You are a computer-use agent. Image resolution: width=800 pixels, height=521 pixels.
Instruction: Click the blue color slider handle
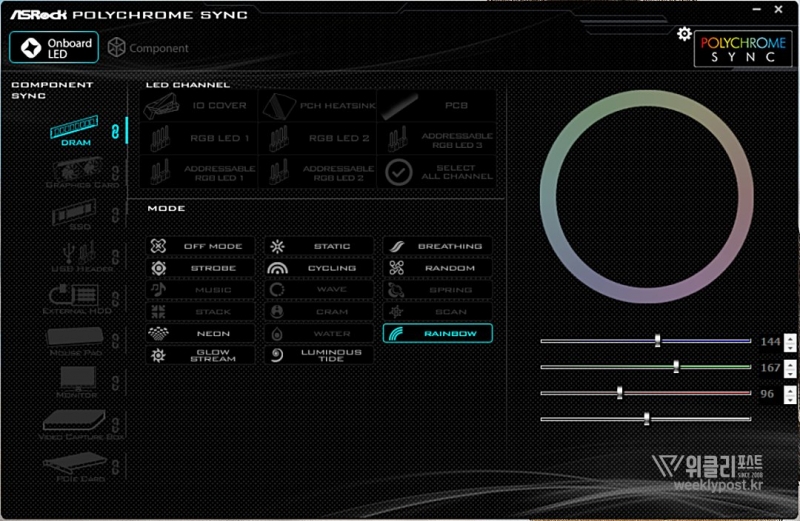[657, 341]
